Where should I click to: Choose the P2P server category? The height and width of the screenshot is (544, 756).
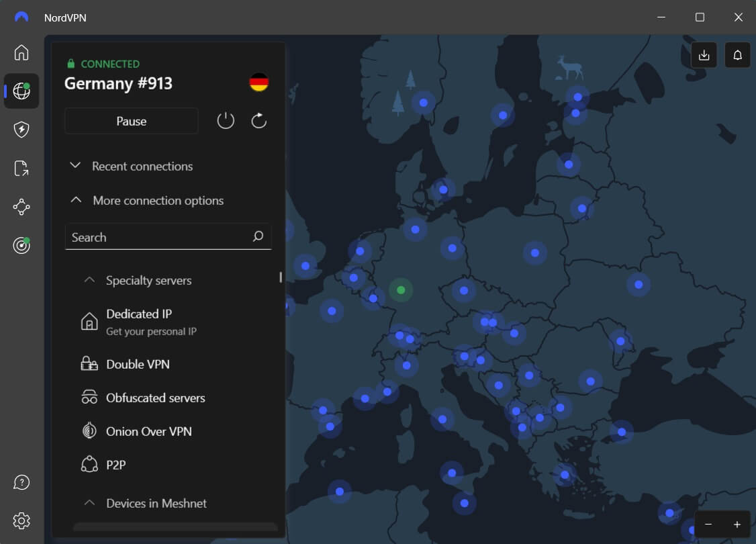(117, 464)
